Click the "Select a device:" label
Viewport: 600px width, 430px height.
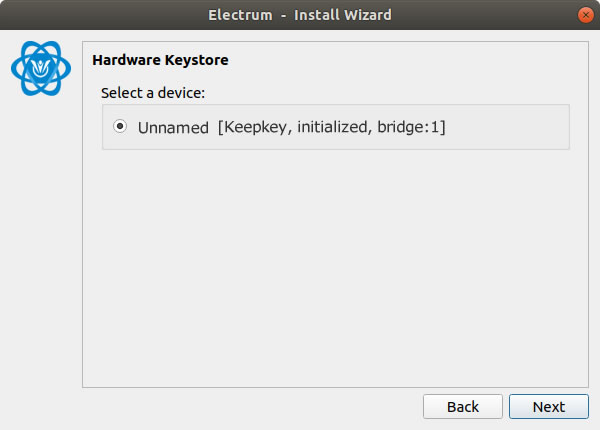click(x=153, y=93)
